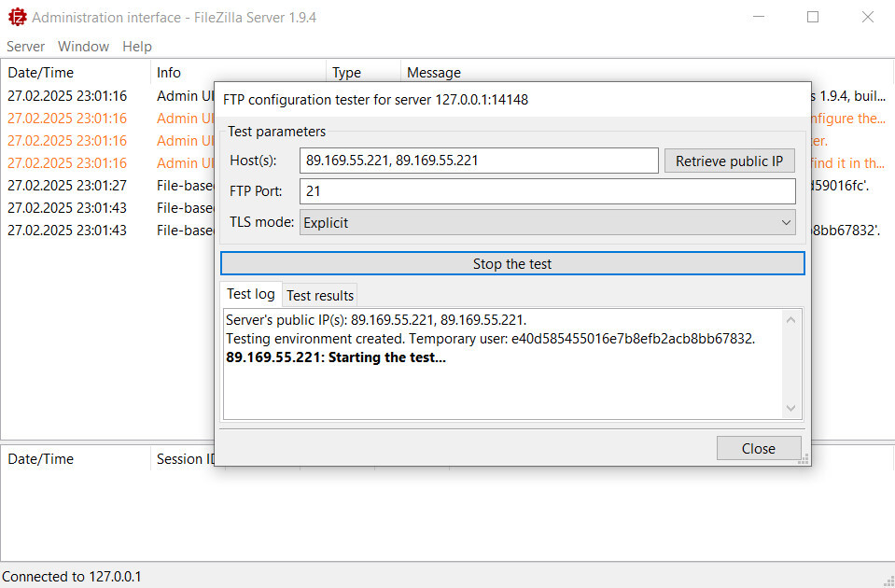Screen dimensions: 895x588
Task: Minimize the FileZilla Server window
Action: [x=759, y=17]
